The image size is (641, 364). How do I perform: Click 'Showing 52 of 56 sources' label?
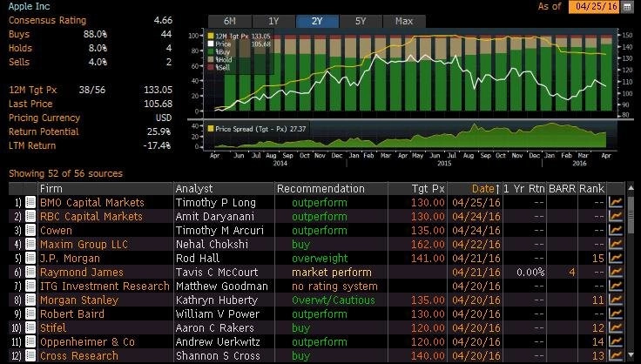(x=66, y=173)
